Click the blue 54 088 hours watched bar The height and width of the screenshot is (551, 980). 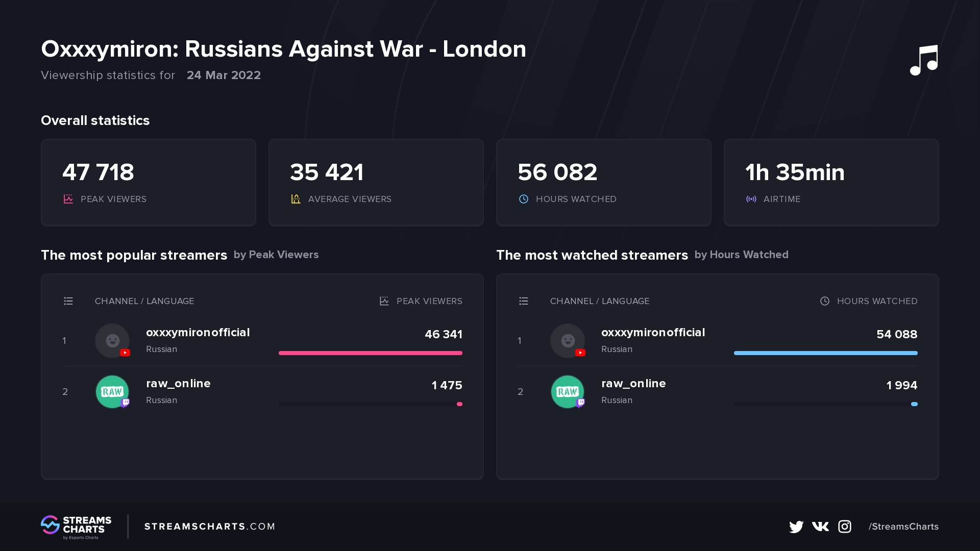pos(825,353)
